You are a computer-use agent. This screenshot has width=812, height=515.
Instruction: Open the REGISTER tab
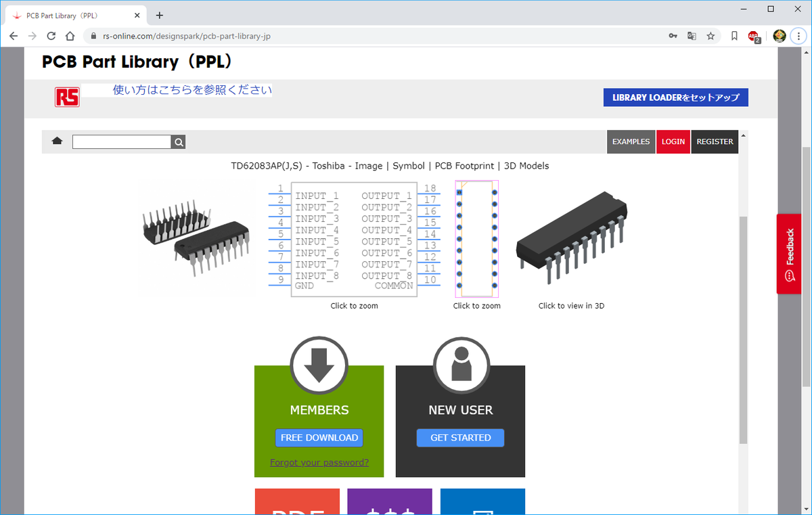[x=715, y=141]
